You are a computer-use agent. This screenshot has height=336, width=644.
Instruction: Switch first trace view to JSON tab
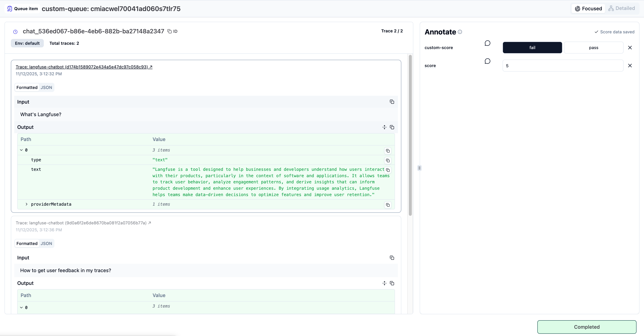coord(46,88)
